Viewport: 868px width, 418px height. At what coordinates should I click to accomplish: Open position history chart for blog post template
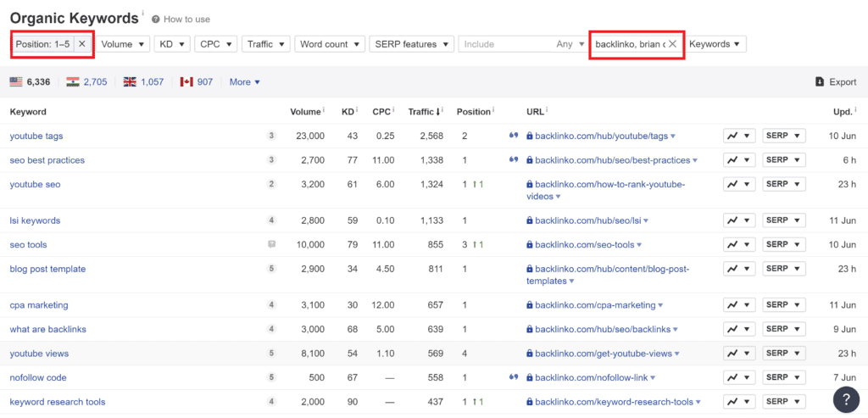(x=739, y=269)
